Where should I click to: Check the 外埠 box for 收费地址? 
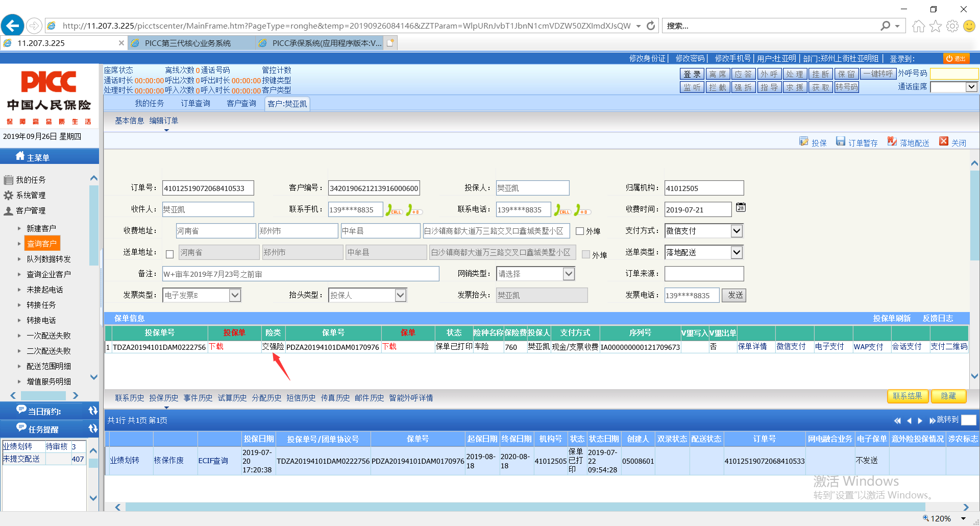[580, 231]
